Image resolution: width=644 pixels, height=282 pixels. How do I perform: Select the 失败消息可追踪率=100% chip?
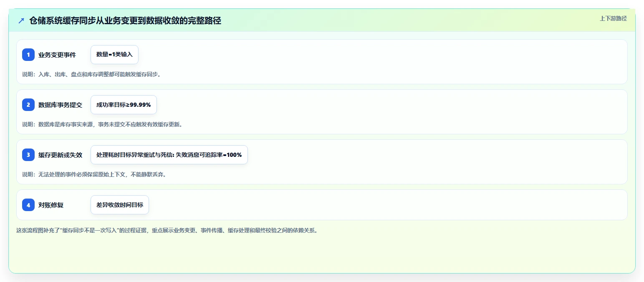coord(169,155)
